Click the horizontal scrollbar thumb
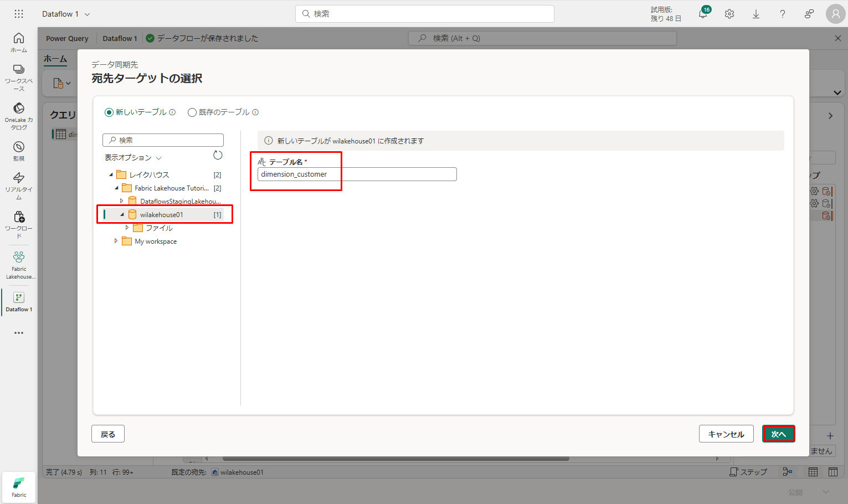The width and height of the screenshot is (848, 504). coord(396,459)
